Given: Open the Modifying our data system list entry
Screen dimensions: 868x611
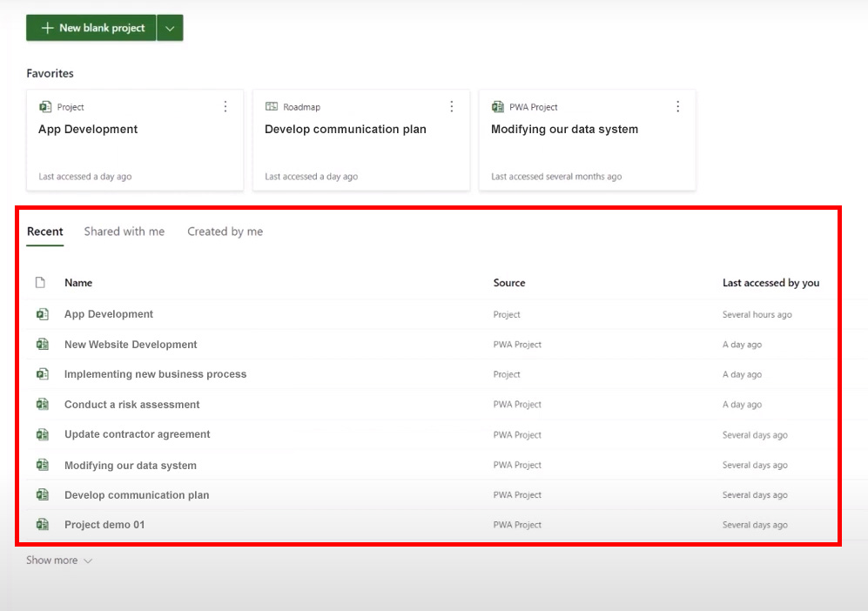Looking at the screenshot, I should [131, 466].
